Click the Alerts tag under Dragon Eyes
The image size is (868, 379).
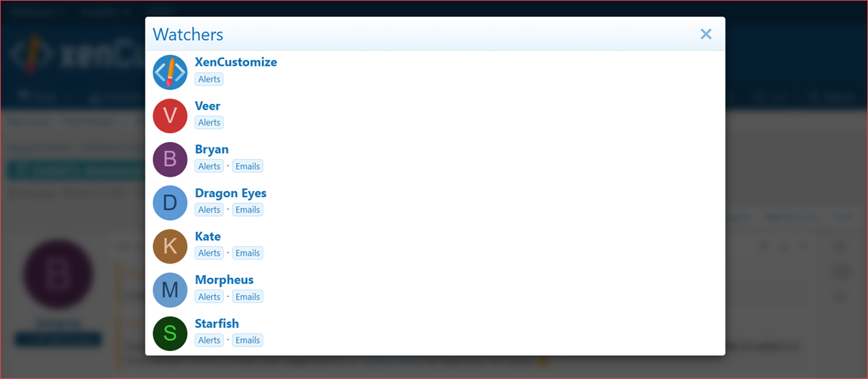point(209,210)
